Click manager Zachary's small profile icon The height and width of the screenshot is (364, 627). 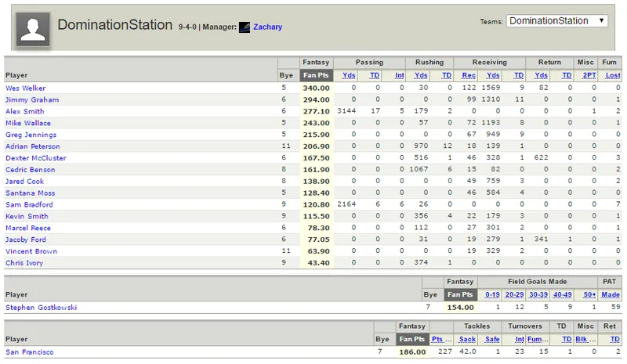point(245,27)
